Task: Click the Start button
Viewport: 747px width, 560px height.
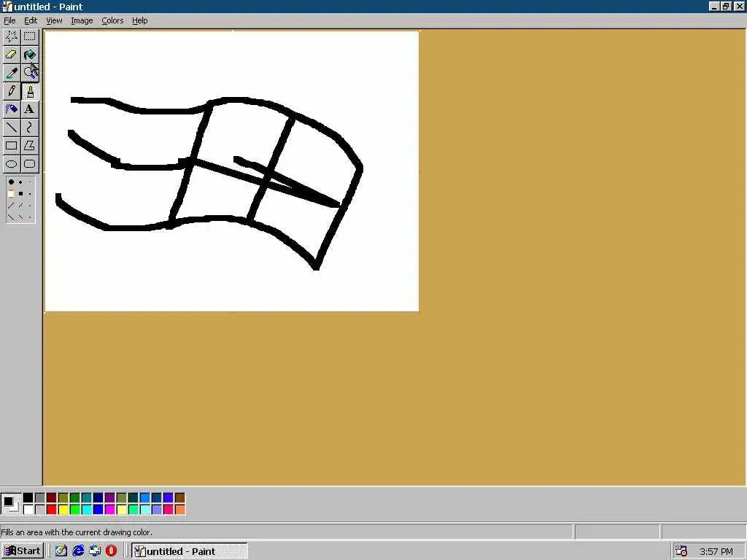Action: click(23, 551)
